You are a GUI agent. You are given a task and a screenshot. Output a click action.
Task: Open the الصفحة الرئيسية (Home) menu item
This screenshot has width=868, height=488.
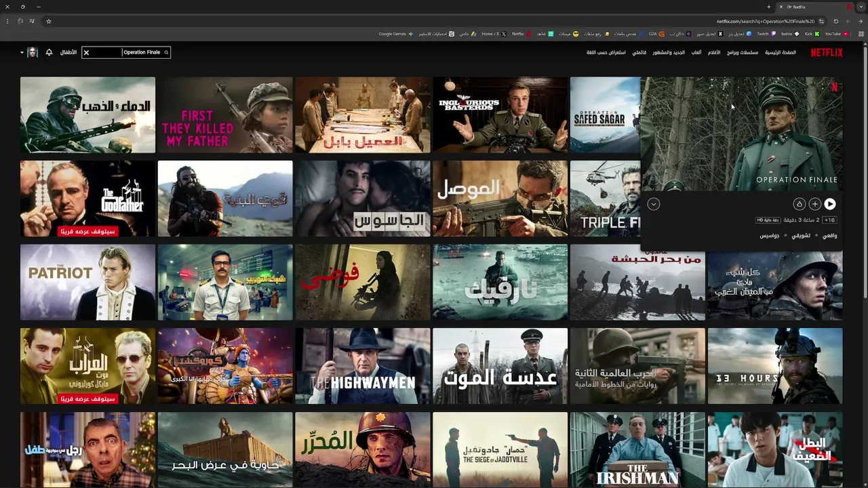781,52
